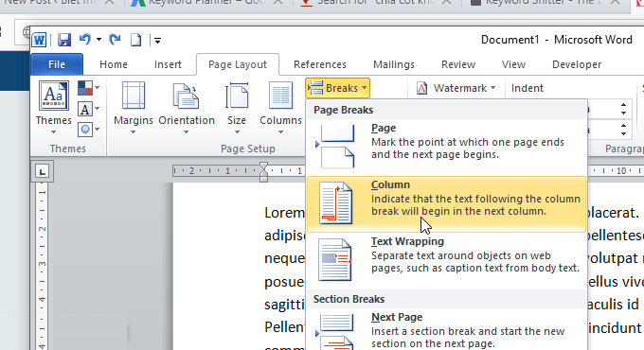
Task: Select the Page Layout tab
Action: pos(238,64)
